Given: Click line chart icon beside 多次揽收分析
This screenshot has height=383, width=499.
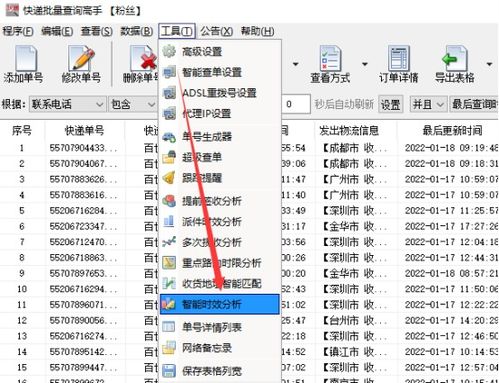Looking at the screenshot, I should (169, 242).
